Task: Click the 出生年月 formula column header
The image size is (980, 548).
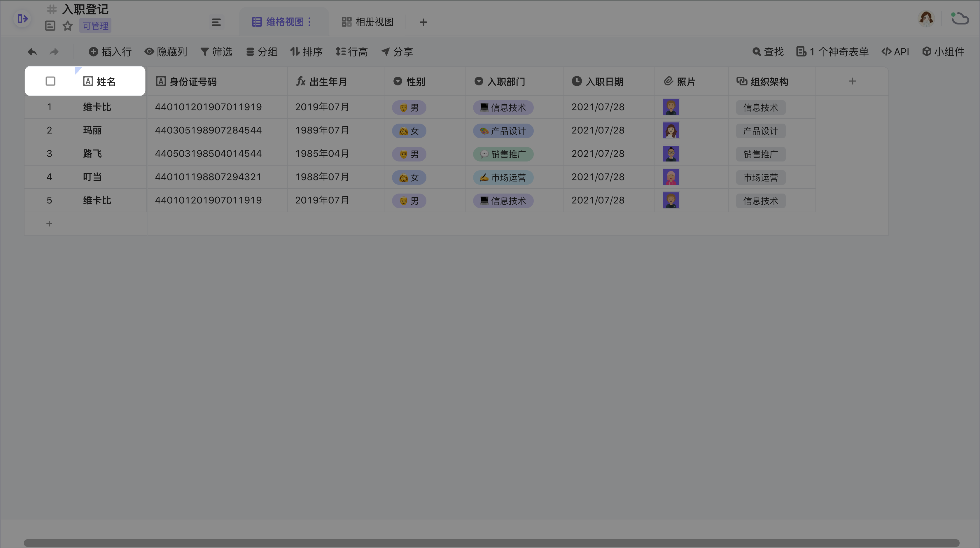Action: coord(335,81)
